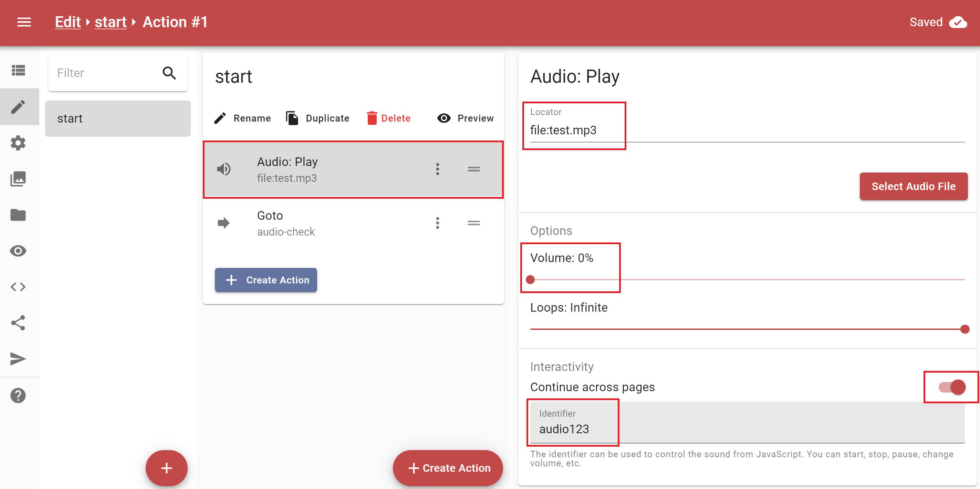The height and width of the screenshot is (489, 980).
Task: Select the Audio: Play action row
Action: 353,169
